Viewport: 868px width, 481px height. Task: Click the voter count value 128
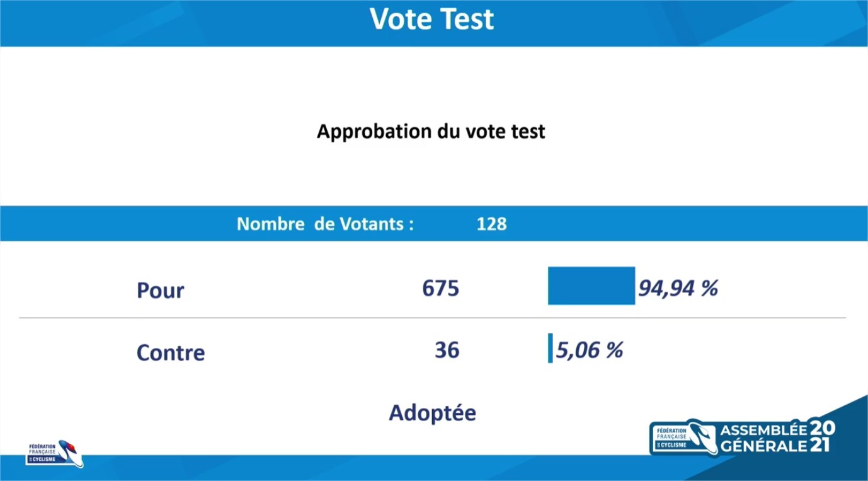click(x=491, y=224)
